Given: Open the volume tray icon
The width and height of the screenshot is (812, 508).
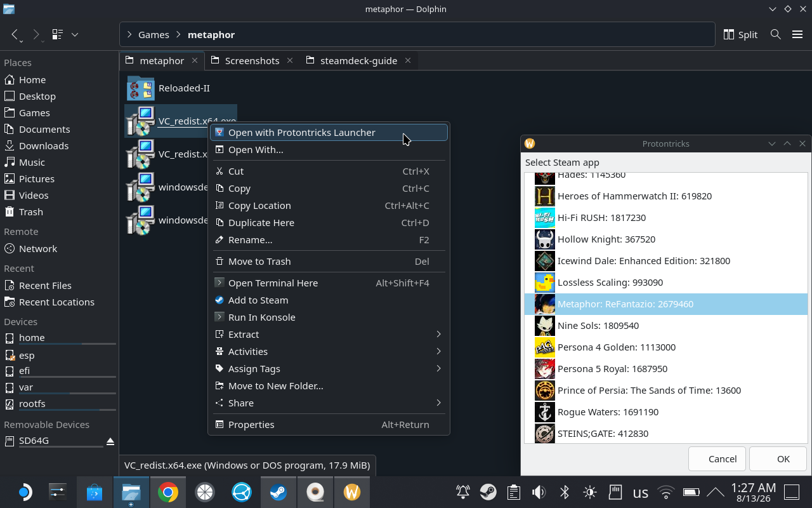Looking at the screenshot, I should [x=539, y=492].
